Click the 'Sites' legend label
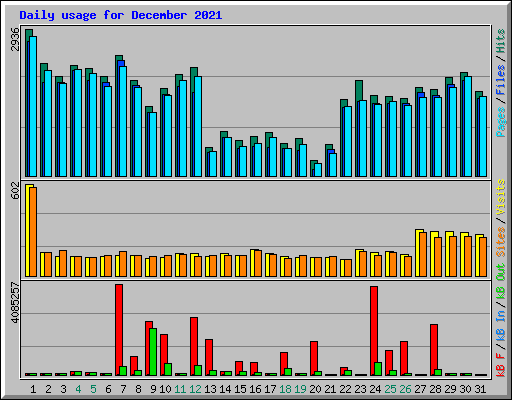Image resolution: width=512 pixels, height=400 pixels. pos(501,242)
